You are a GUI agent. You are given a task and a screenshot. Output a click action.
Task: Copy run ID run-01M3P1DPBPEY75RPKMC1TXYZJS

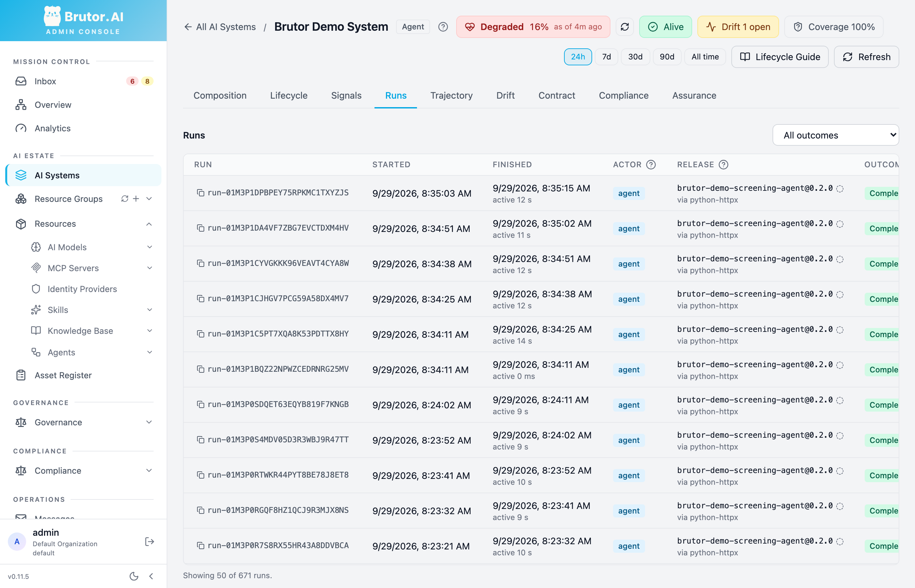(x=200, y=193)
